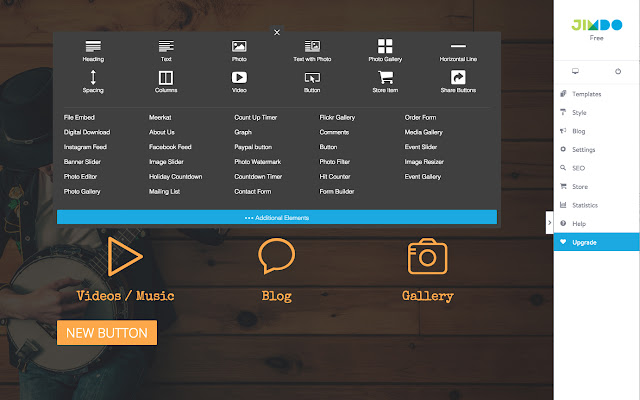The image size is (640, 400).
Task: Click the Videos / Music heading text
Action: [x=125, y=296]
